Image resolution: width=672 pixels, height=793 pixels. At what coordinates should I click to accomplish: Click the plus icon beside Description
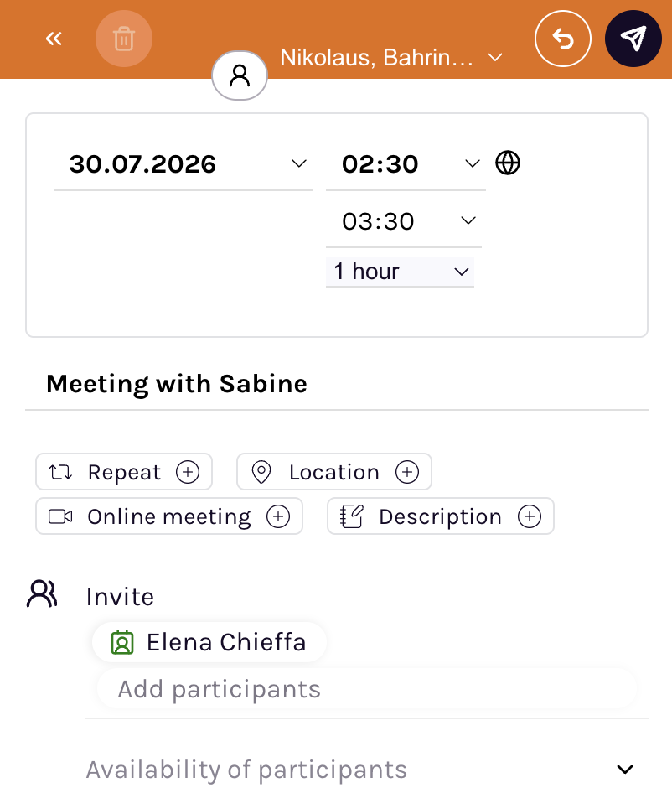(530, 516)
